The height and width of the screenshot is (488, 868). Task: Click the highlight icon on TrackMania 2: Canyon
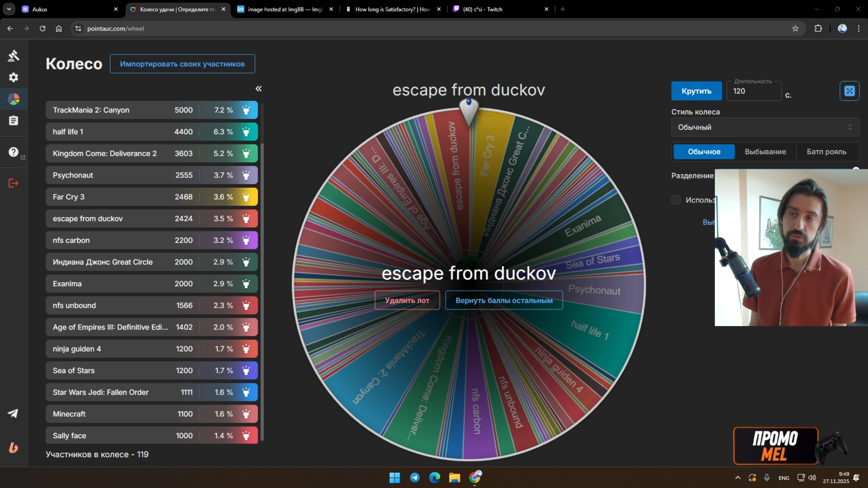[246, 110]
